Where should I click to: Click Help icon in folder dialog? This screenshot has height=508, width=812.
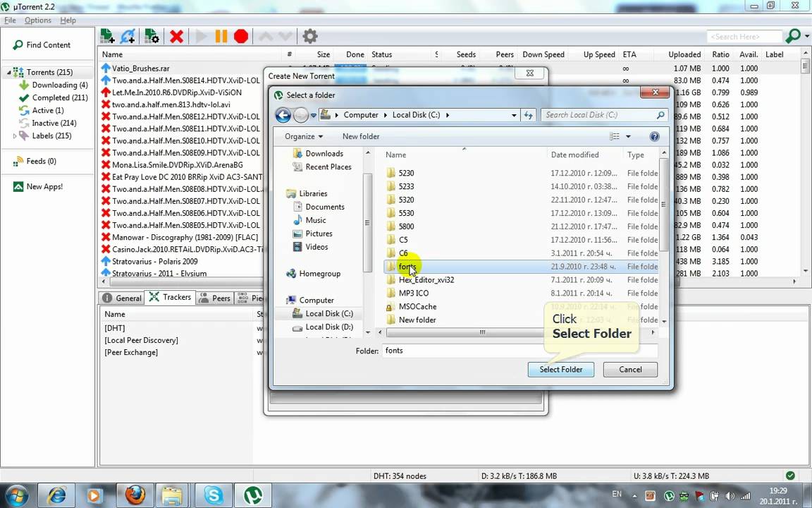(654, 136)
